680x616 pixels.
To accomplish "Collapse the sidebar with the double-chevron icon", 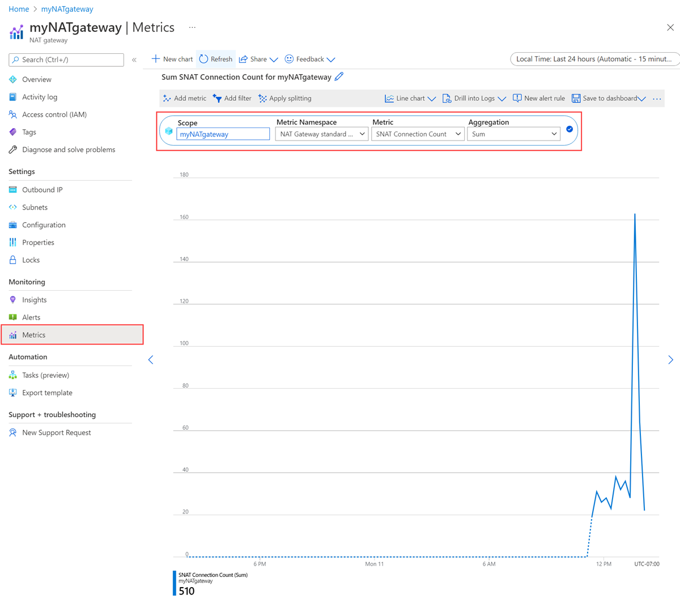I will coord(134,60).
